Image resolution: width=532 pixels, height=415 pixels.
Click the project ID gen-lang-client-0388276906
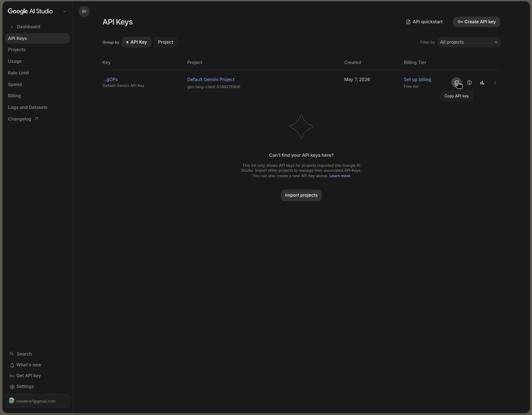(x=214, y=87)
